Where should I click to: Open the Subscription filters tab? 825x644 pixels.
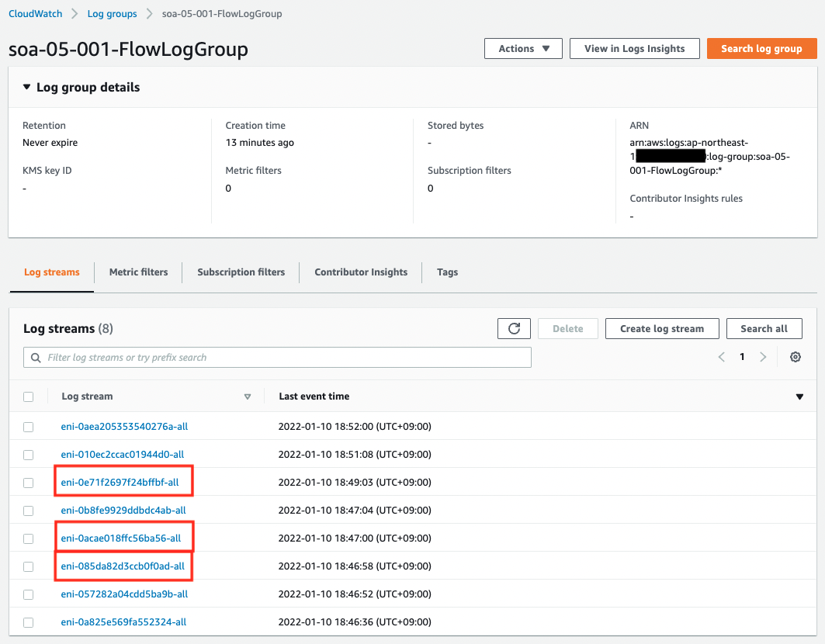[x=241, y=272]
